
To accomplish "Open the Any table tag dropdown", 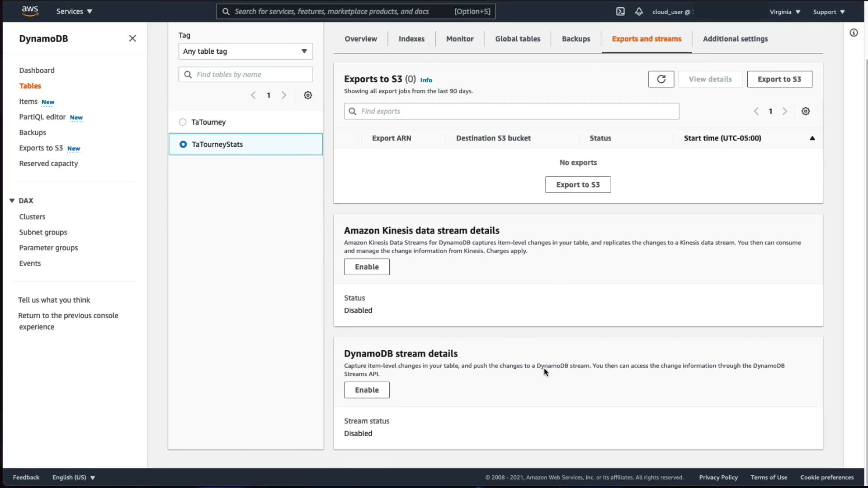I will 245,51.
